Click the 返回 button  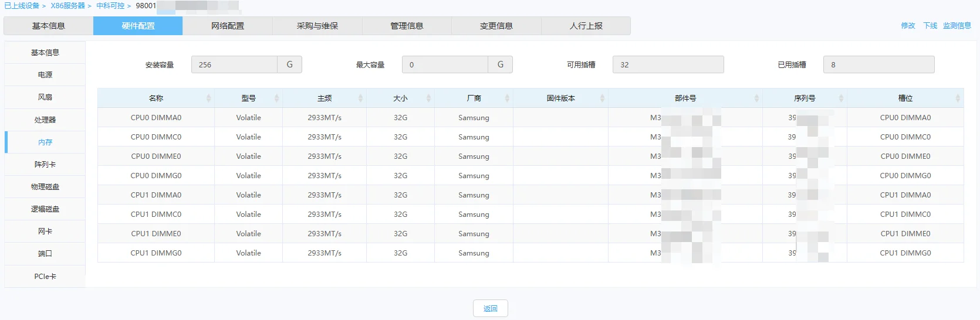pyautogui.click(x=491, y=308)
